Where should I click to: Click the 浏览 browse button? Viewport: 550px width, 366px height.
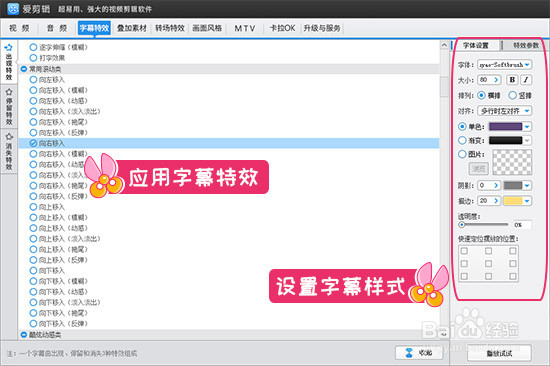click(478, 169)
